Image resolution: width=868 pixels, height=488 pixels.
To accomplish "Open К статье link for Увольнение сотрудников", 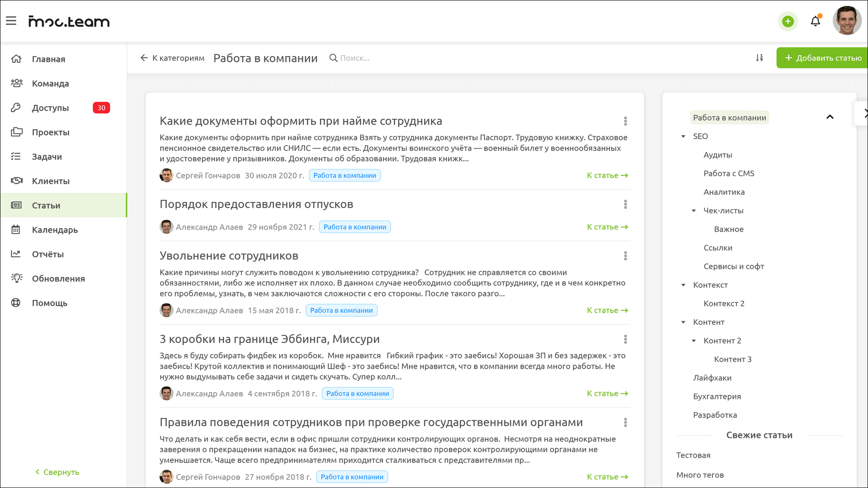I will pyautogui.click(x=608, y=310).
